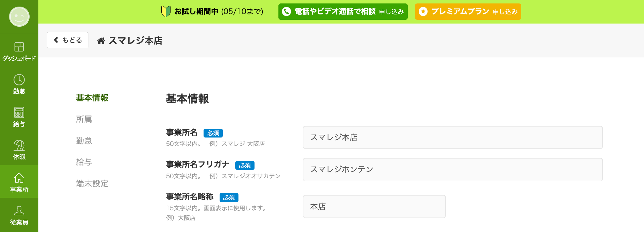Click the 事業所名フリガナ input field
The image size is (644, 232).
(453, 170)
